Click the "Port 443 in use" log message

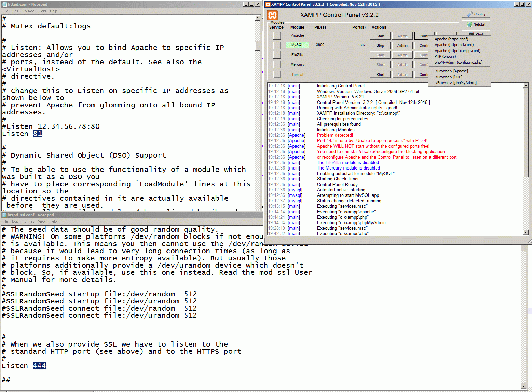pos(372,141)
